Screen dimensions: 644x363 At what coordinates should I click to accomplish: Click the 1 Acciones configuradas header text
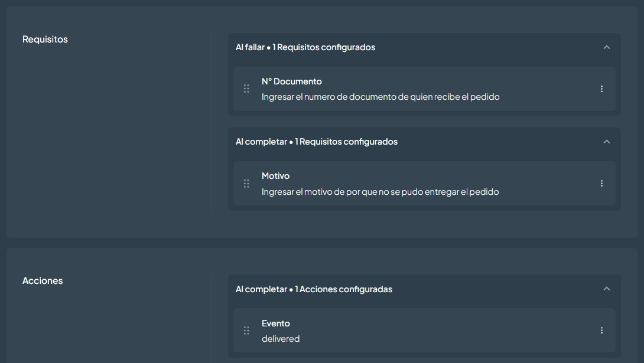point(343,289)
